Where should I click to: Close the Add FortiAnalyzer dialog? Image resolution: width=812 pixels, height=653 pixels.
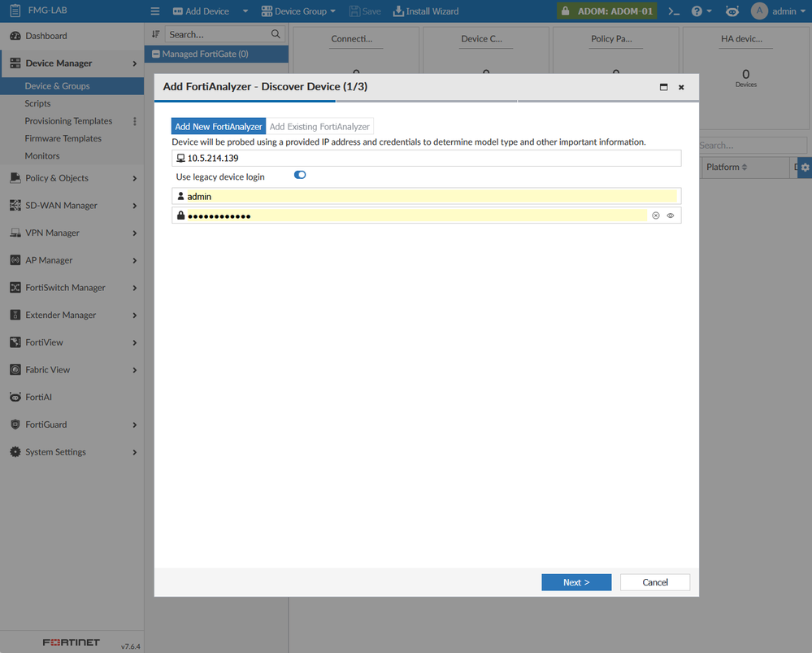click(x=681, y=87)
